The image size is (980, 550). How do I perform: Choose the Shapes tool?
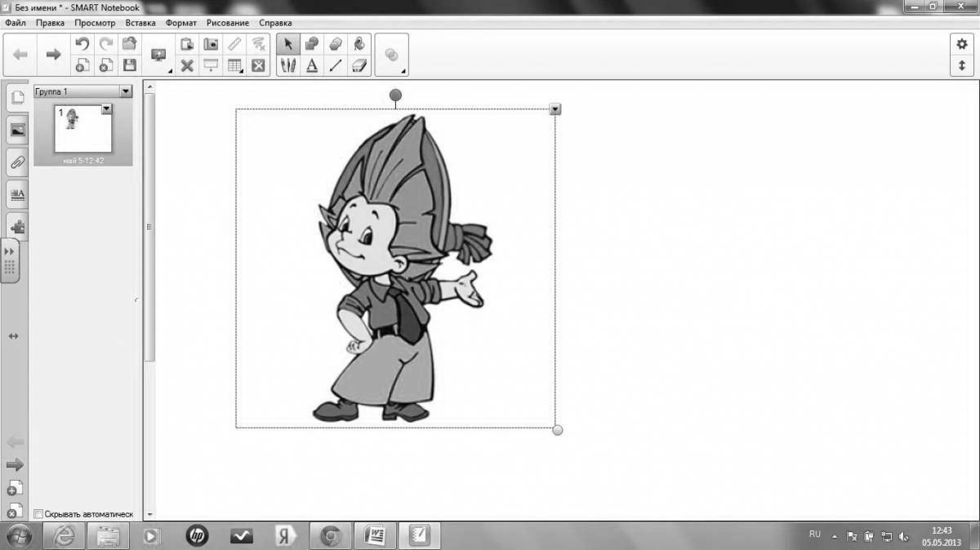311,45
